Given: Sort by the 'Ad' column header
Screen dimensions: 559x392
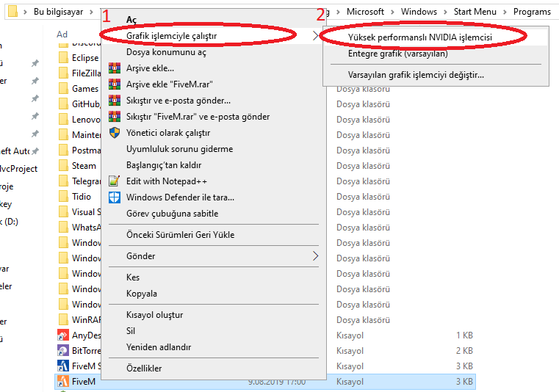Looking at the screenshot, I should [62, 35].
